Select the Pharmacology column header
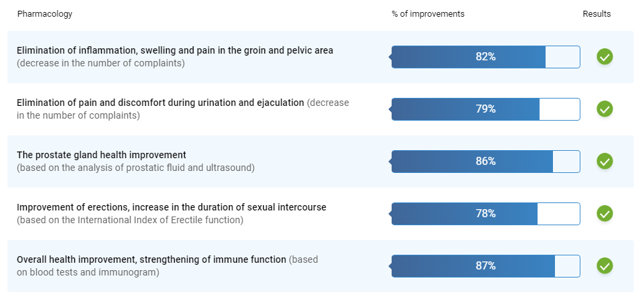Screen dimensions: 644x305 click(45, 14)
